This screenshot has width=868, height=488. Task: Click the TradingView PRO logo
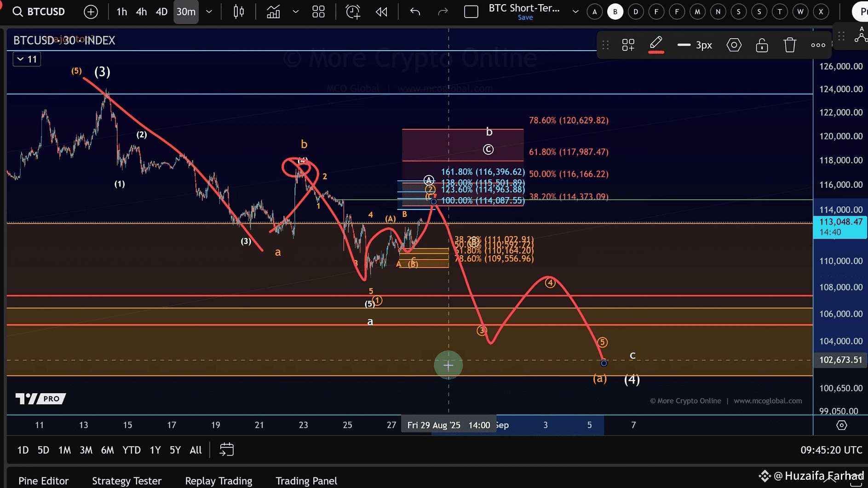[40, 398]
